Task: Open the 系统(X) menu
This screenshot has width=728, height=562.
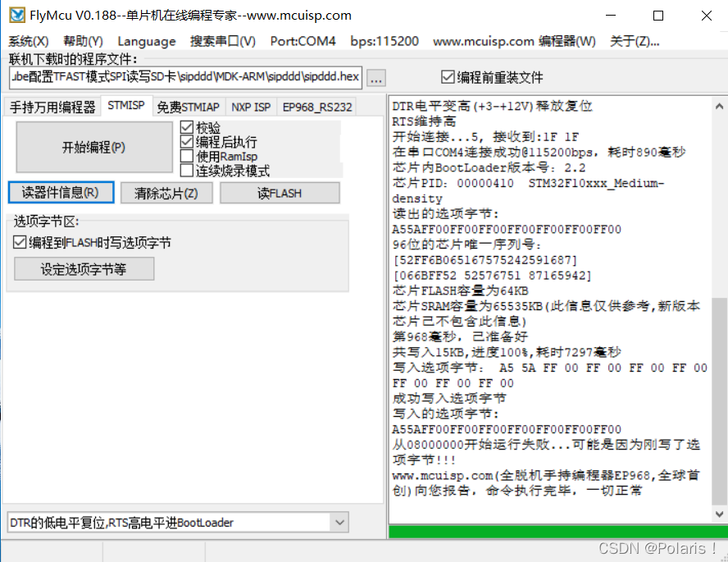Action: [29, 41]
